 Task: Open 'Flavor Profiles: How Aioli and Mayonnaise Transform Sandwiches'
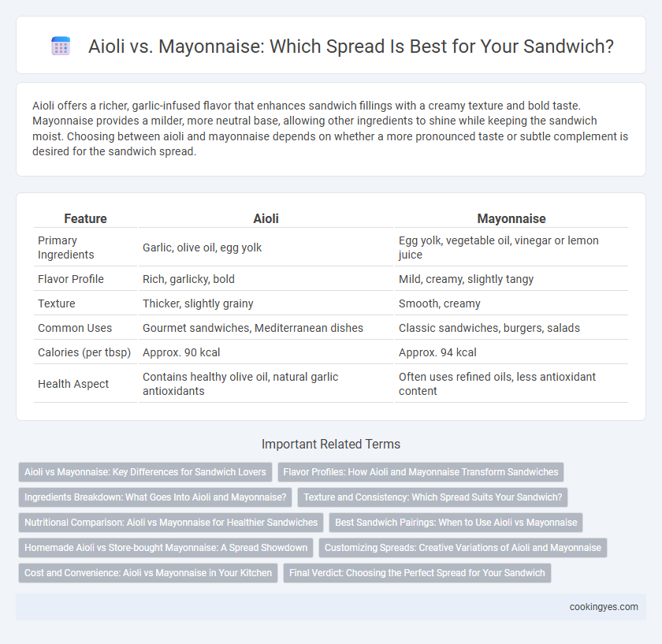[421, 472]
